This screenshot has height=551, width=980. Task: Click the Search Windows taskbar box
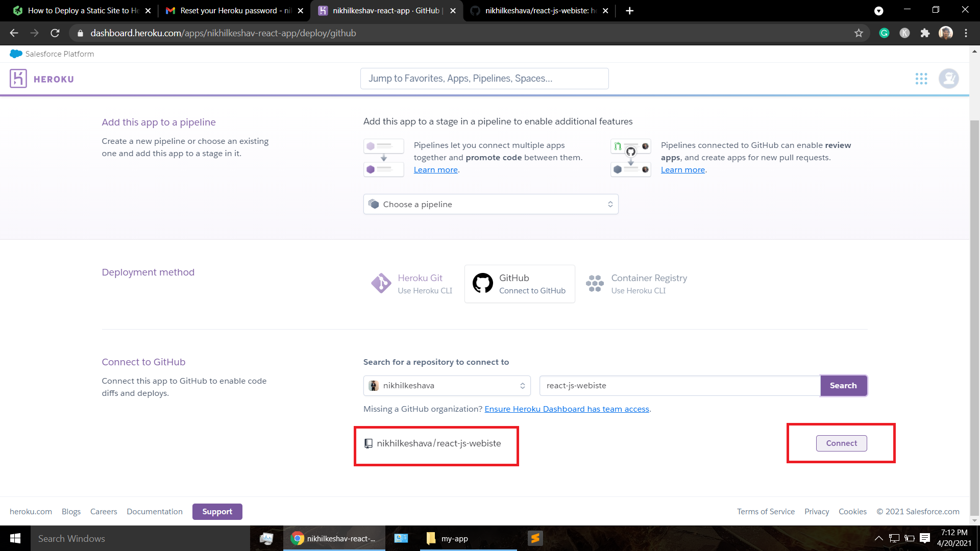click(140, 538)
